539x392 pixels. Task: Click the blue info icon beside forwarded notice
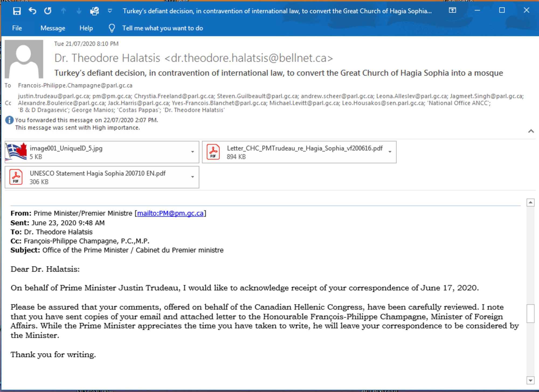[9, 120]
